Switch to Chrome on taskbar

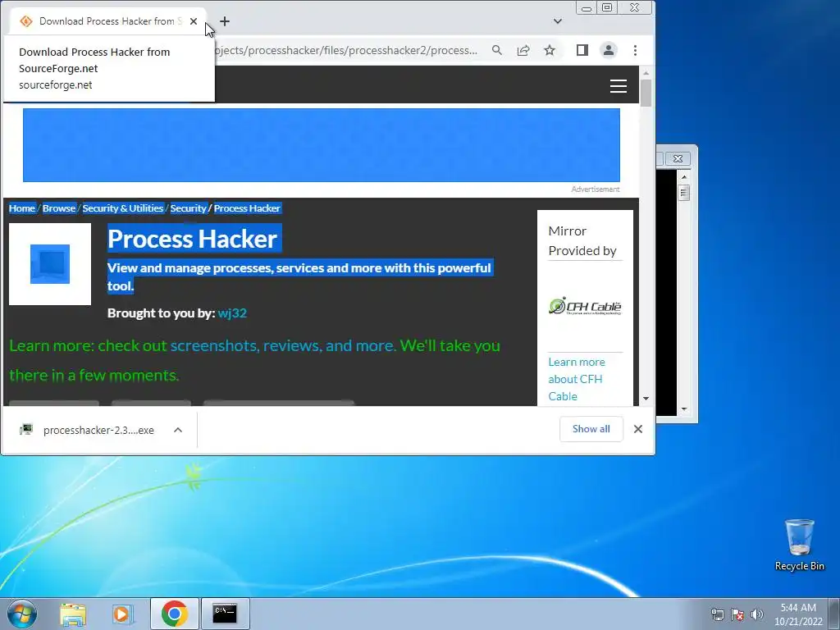(x=174, y=614)
